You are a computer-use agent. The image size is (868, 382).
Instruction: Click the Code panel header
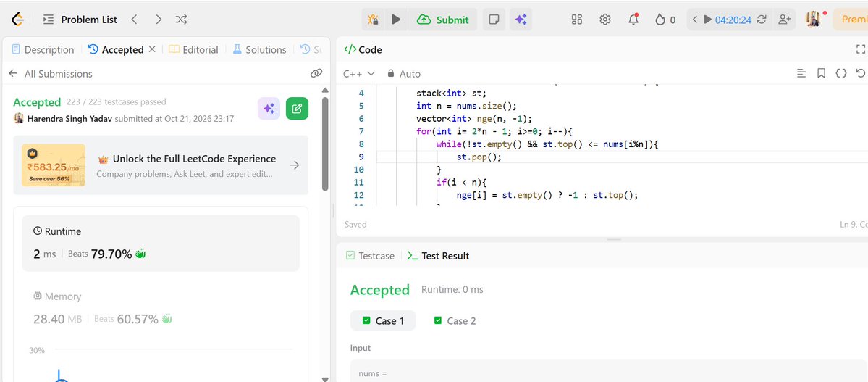pyautogui.click(x=363, y=49)
